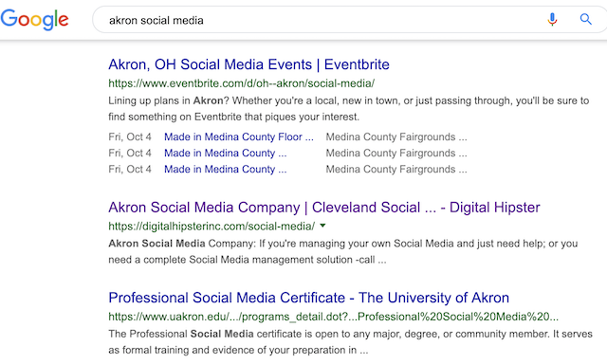Click snippet 'The Professional Social Media certificate is open'

click(350, 342)
